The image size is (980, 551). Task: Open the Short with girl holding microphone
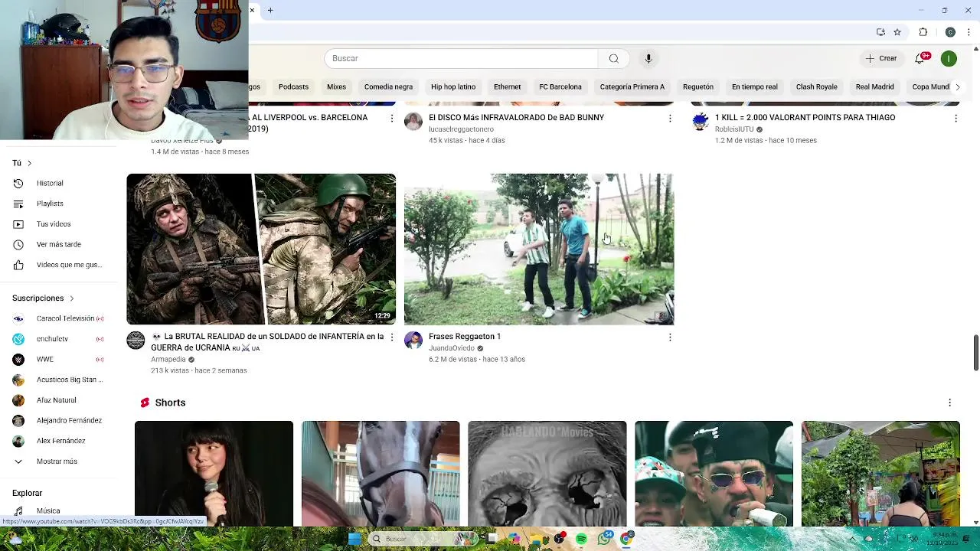(214, 474)
